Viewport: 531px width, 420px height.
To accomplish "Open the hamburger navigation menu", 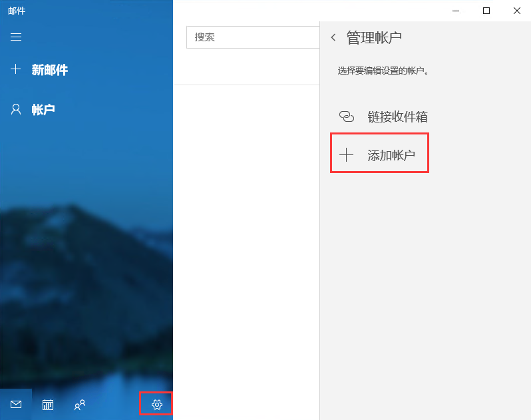I will click(x=16, y=37).
